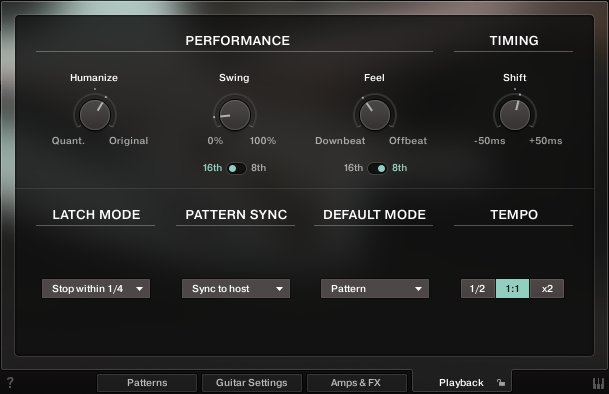
Task: Toggle the lock icon on Playback tab
Action: pyautogui.click(x=501, y=383)
